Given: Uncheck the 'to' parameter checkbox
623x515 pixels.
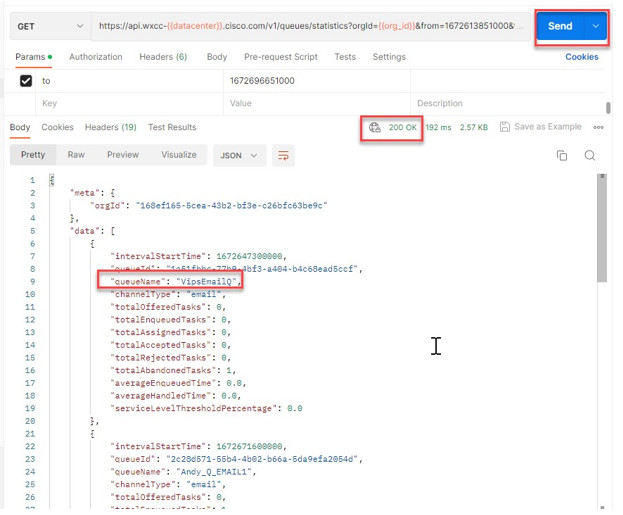Looking at the screenshot, I should click(x=26, y=81).
